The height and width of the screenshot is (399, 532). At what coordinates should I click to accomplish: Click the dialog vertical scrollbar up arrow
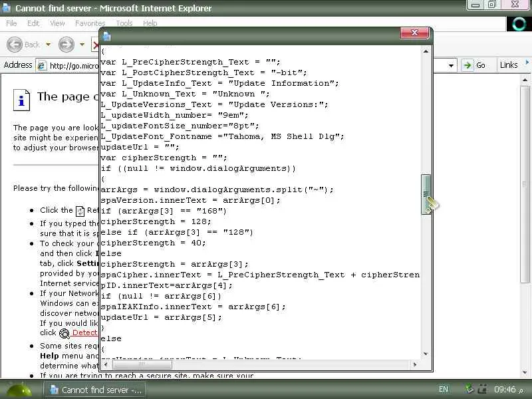(x=426, y=51)
